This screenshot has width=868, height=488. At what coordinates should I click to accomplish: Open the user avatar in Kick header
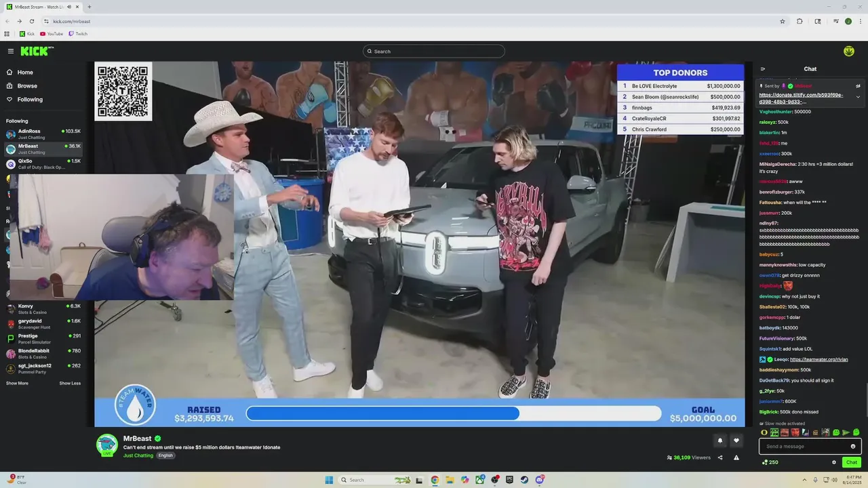(848, 52)
